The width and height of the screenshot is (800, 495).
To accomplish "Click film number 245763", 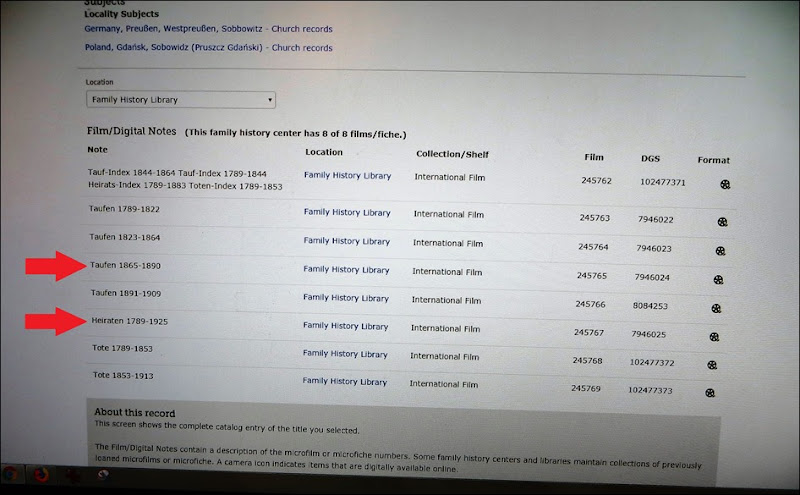I will [594, 218].
